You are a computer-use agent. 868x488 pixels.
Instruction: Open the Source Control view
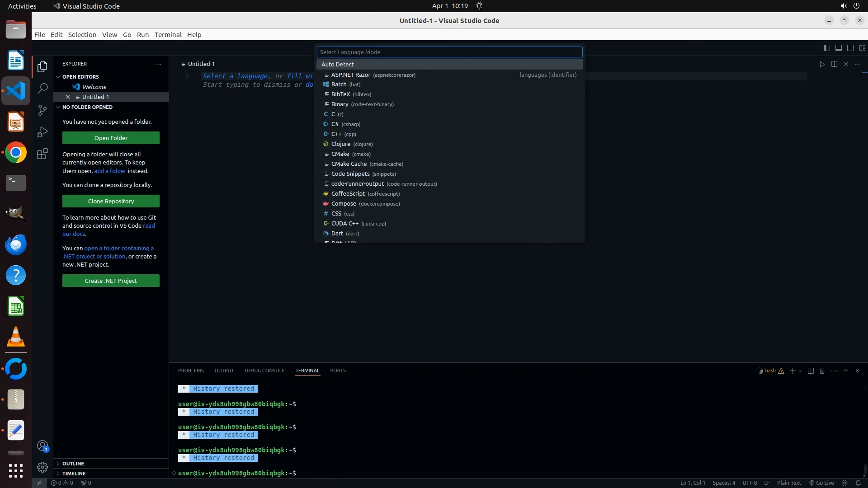click(42, 110)
